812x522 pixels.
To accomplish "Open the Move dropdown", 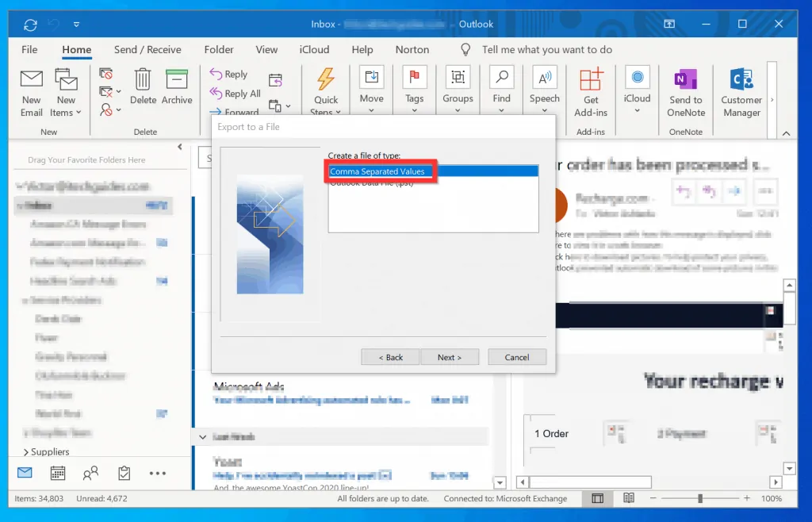I will pyautogui.click(x=371, y=90).
